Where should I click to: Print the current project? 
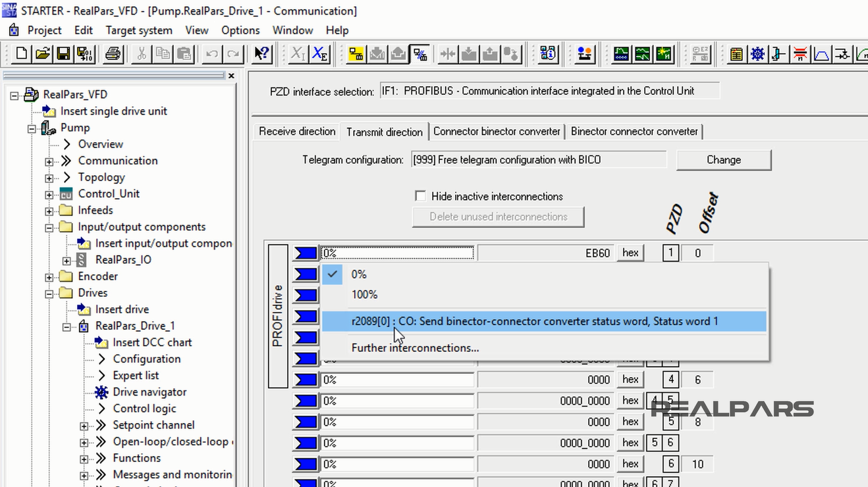[x=112, y=53]
